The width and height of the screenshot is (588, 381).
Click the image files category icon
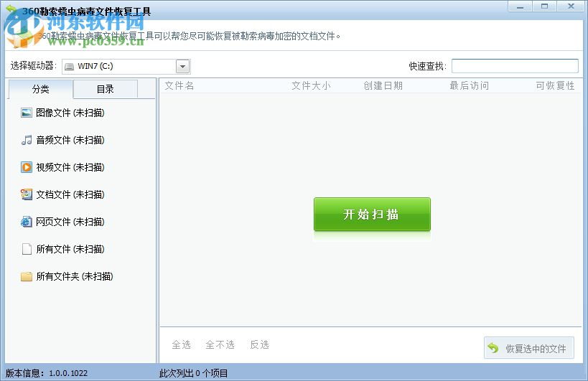pyautogui.click(x=27, y=113)
